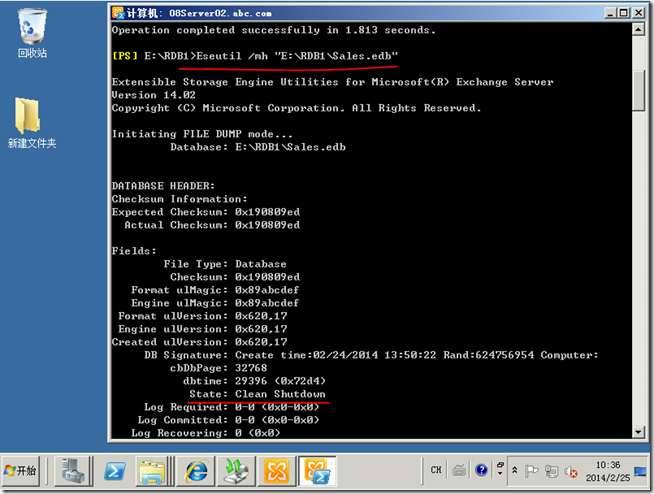Open the network status tray icon

click(x=551, y=471)
